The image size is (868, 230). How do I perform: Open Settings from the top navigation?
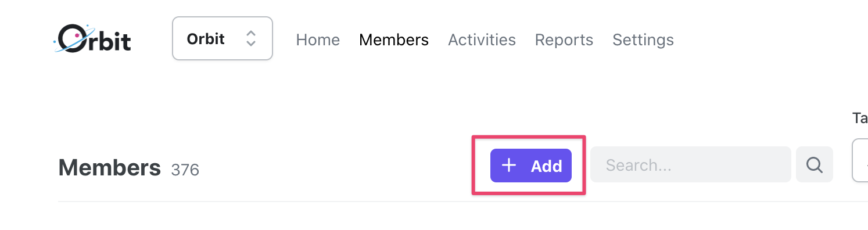pos(643,39)
